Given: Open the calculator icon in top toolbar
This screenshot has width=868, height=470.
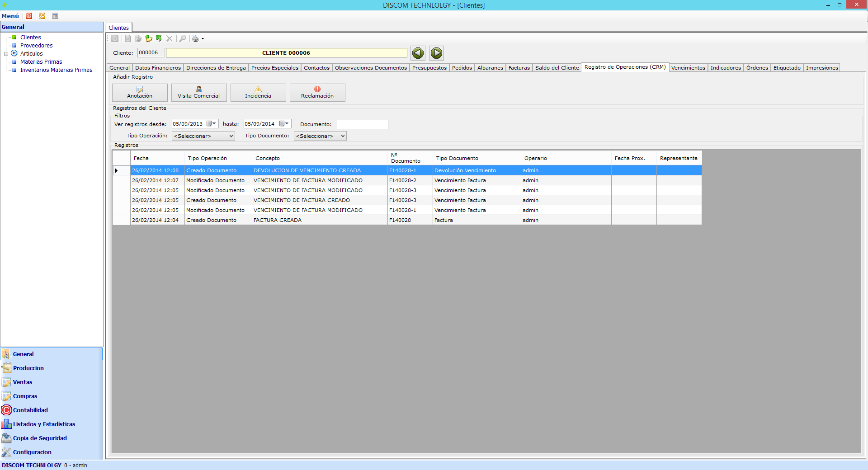Looking at the screenshot, I should click(x=55, y=16).
